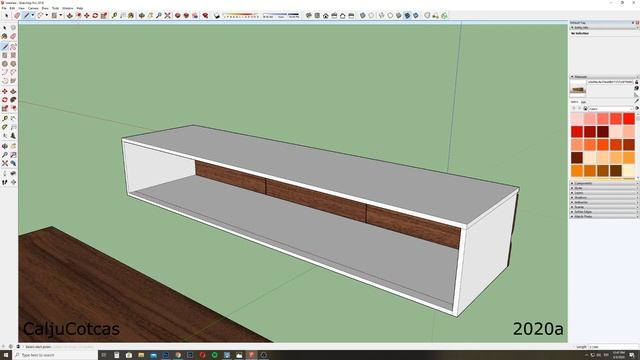Select the Section Plane tool
Screen dimensions: 640x360
13,182
